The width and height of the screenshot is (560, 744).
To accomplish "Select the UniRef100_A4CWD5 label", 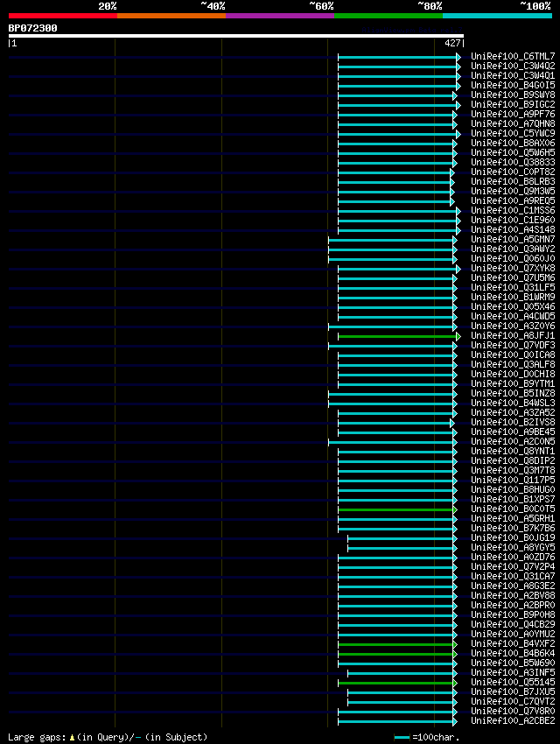I will [513, 317].
